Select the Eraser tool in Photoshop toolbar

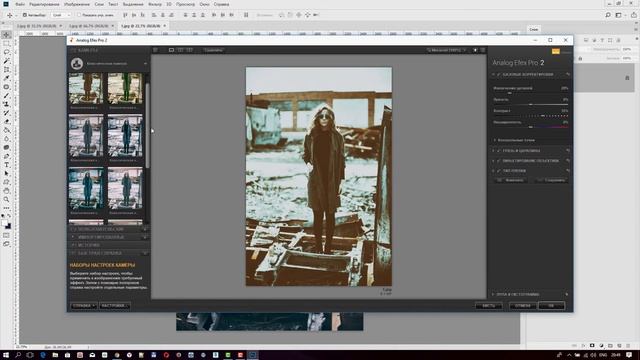[x=6, y=121]
